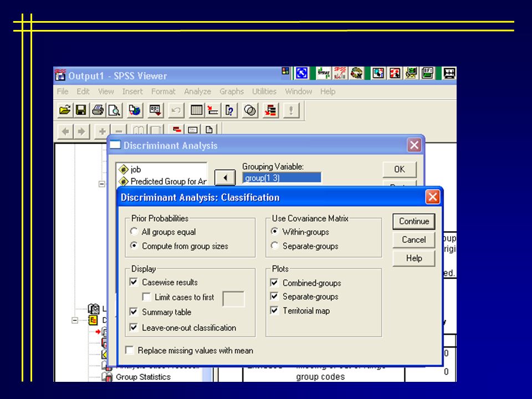Select Group Statistics in the outline
Viewport: 532px width, 399px height.
[x=143, y=377]
